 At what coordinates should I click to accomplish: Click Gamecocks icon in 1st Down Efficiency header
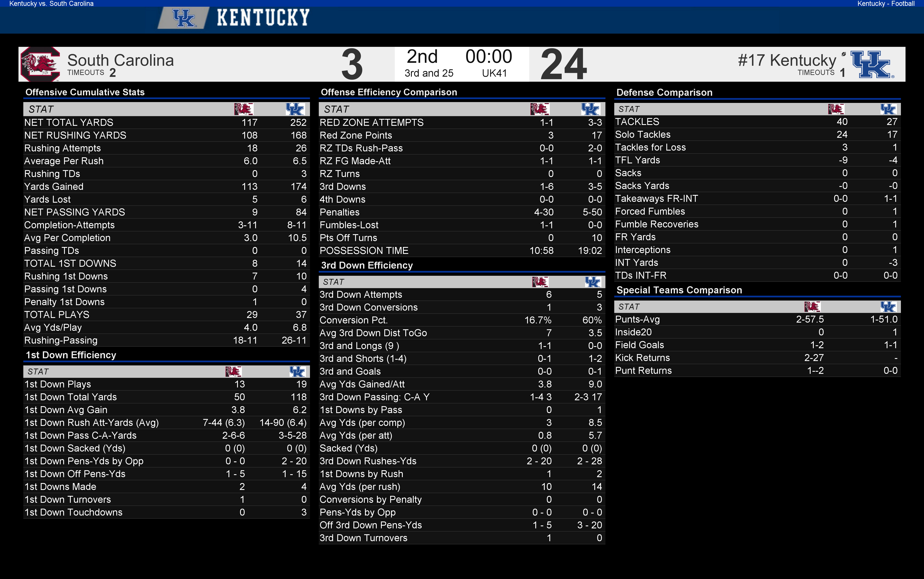(x=233, y=372)
